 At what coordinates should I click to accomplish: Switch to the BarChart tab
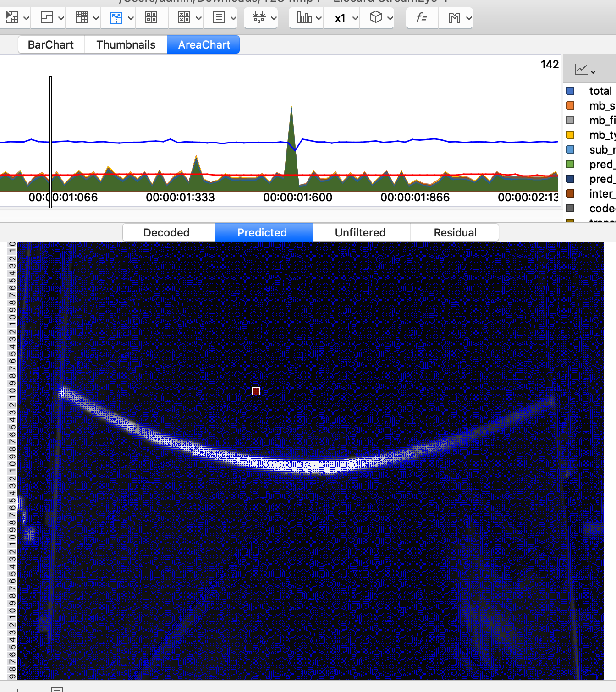pyautogui.click(x=51, y=44)
